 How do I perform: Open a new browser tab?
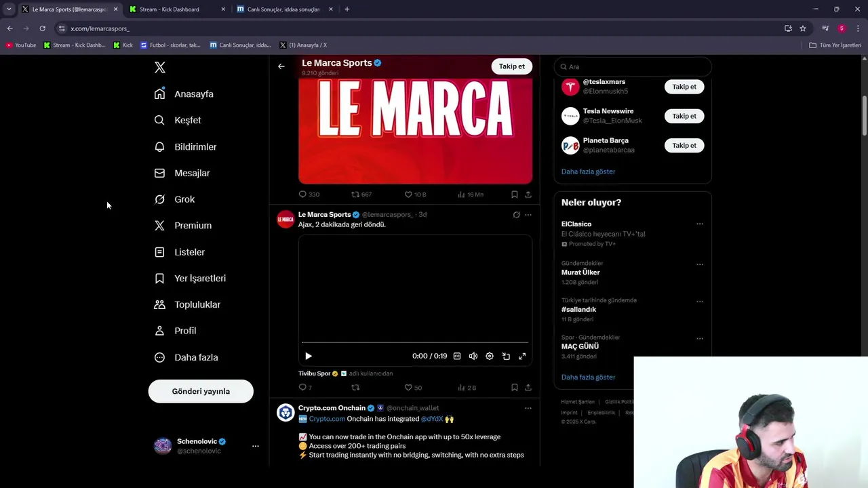click(347, 9)
